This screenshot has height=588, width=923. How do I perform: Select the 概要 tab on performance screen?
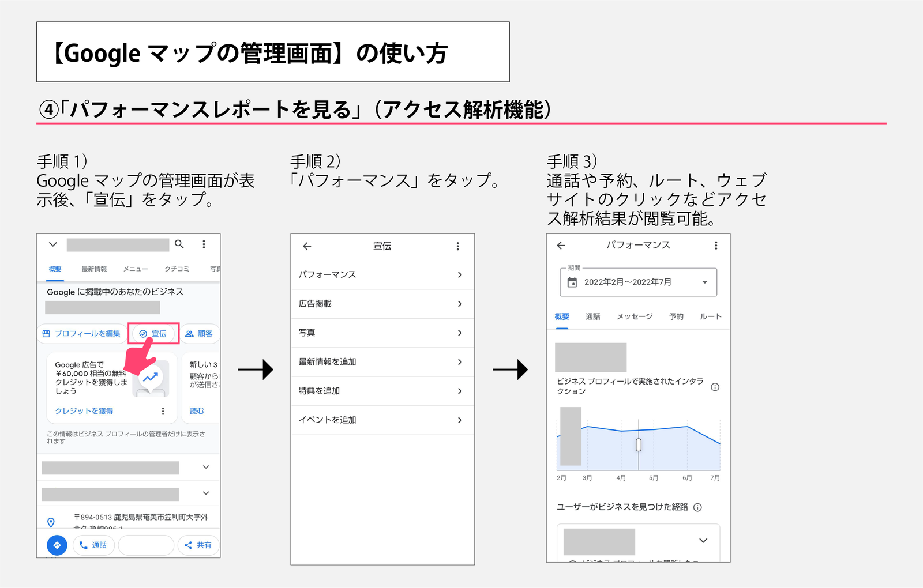click(562, 316)
